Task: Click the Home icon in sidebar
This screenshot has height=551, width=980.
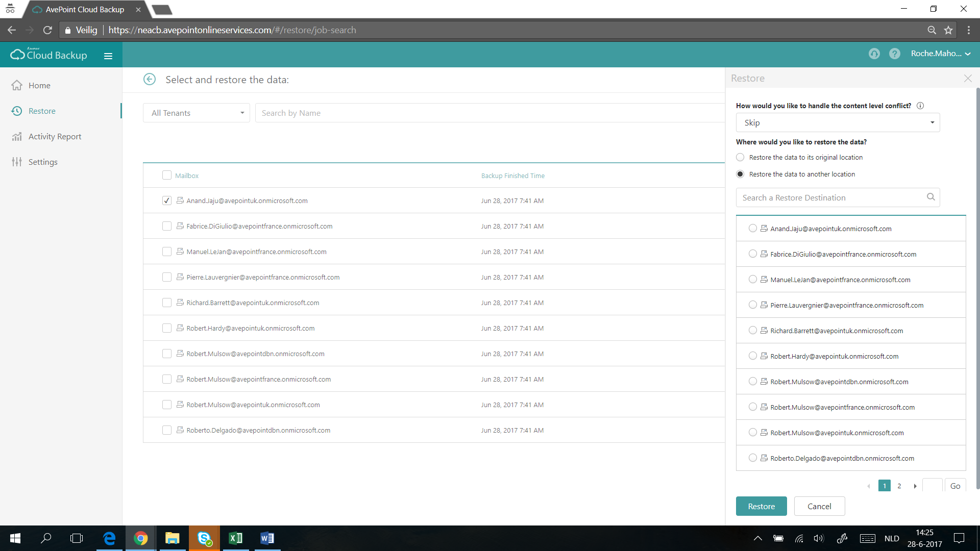Action: pyautogui.click(x=17, y=85)
